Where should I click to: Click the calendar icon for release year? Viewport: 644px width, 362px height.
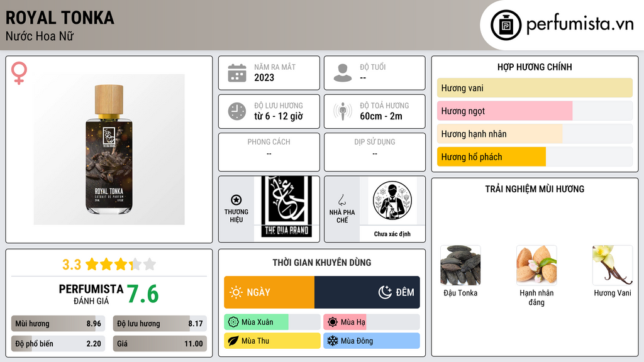tap(237, 73)
